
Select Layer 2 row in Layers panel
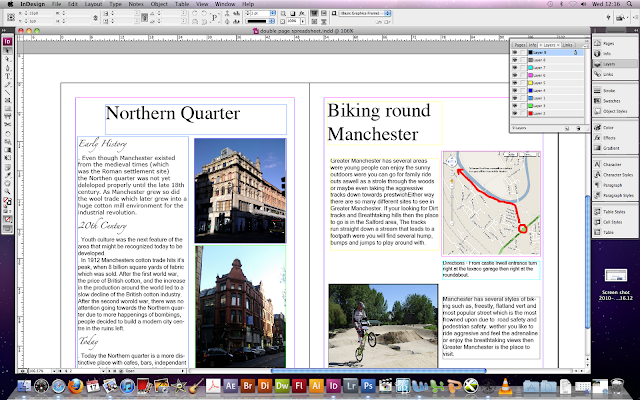pos(547,113)
